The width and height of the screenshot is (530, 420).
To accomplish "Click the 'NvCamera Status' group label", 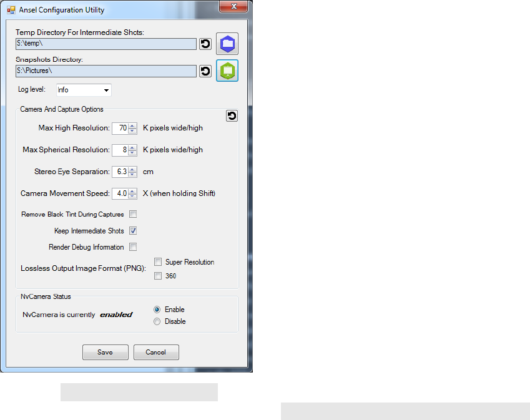I will tap(46, 296).
